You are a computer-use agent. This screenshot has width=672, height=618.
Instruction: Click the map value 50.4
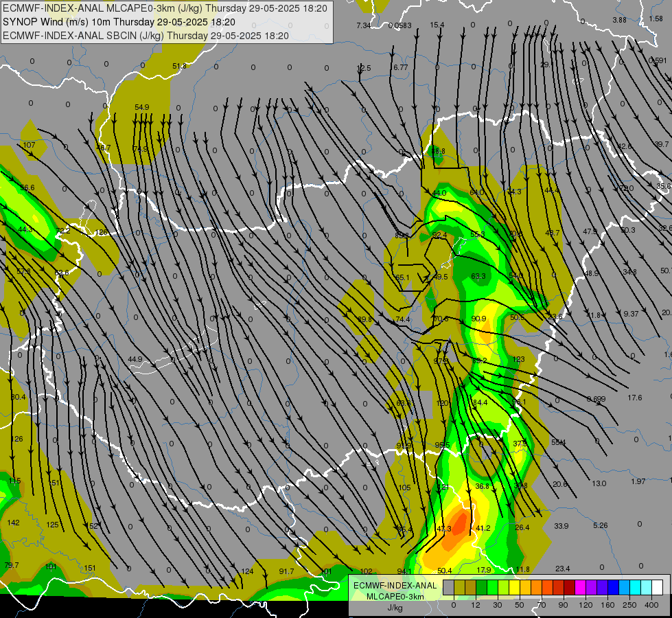pyautogui.click(x=444, y=571)
